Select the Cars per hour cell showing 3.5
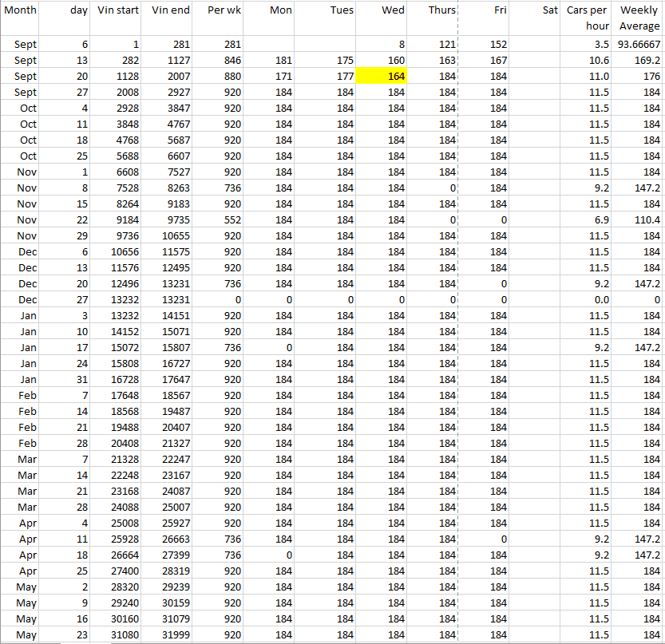The height and width of the screenshot is (644, 665). click(x=588, y=44)
